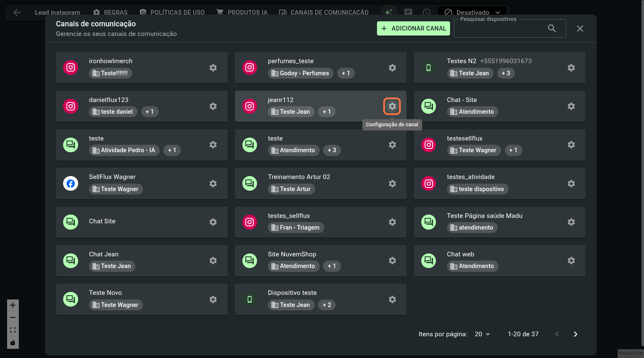The image size is (644, 358).
Task: Click the Godoy - Perfumes department chip
Action: point(300,73)
